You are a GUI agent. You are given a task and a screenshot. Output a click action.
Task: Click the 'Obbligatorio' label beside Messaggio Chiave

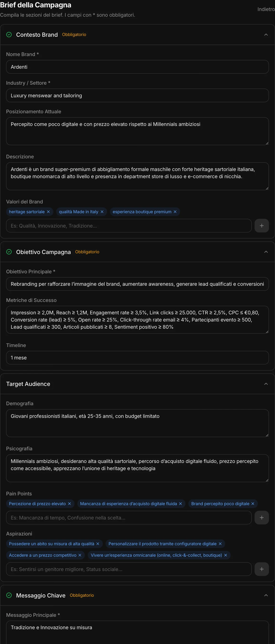tap(82, 595)
